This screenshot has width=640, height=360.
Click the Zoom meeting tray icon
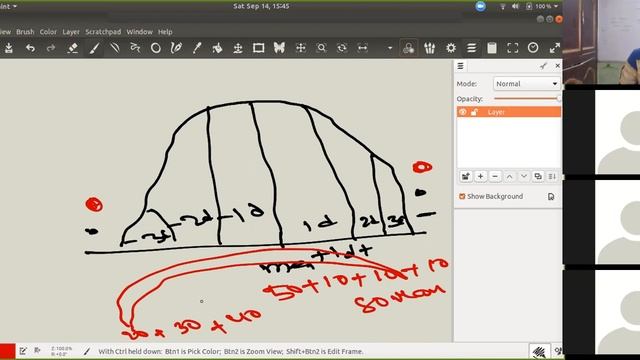pos(480,6)
